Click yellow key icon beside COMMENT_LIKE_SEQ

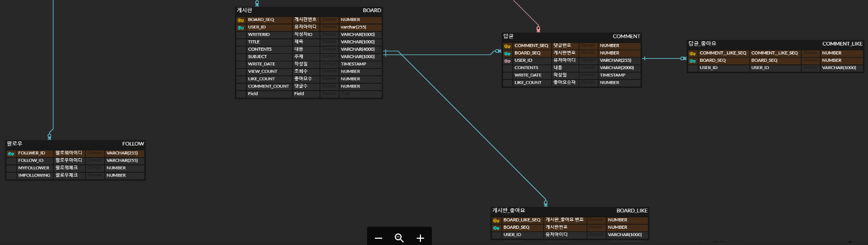point(692,53)
